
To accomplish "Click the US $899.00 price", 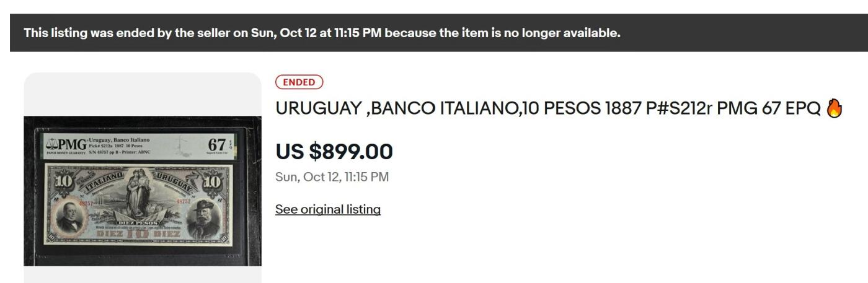I will click(x=334, y=152).
